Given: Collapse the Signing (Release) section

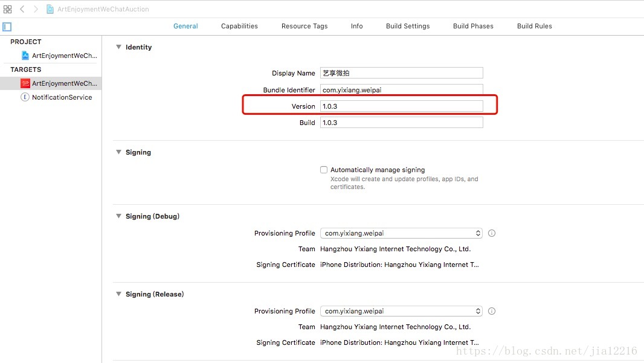Looking at the screenshot, I should coord(118,294).
